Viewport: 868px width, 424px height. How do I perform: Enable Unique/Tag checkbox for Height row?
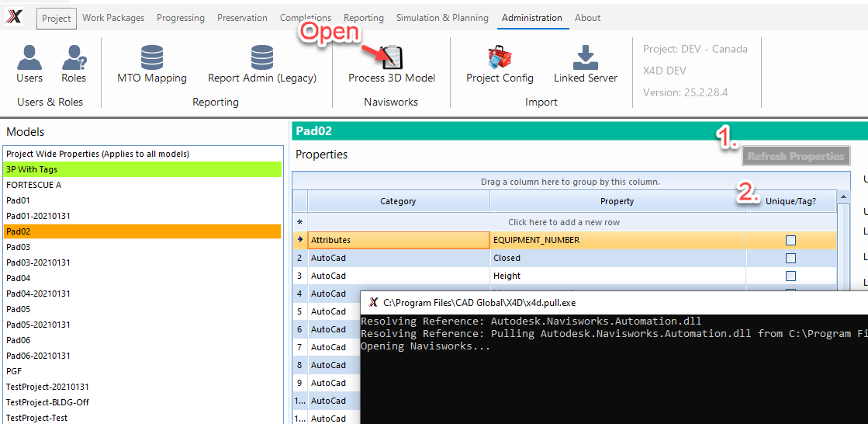(x=790, y=276)
